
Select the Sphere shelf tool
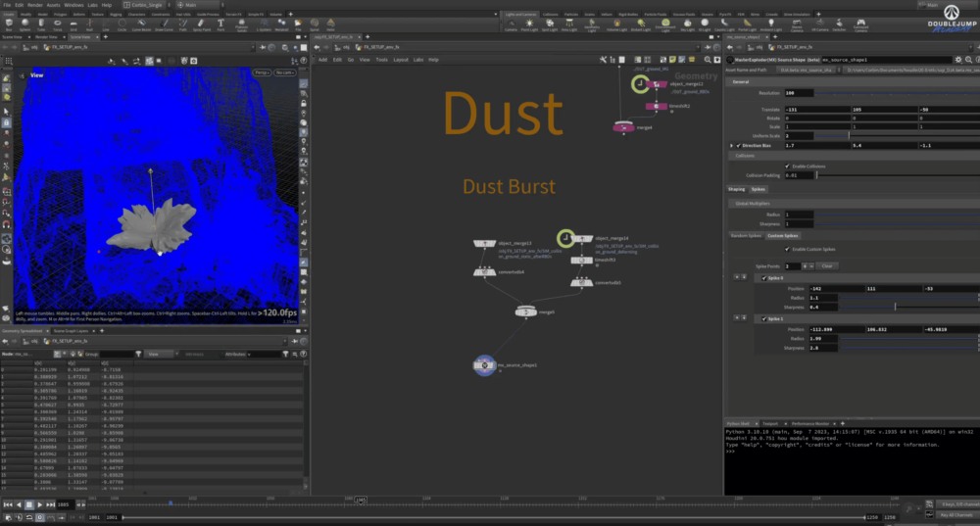click(25, 24)
